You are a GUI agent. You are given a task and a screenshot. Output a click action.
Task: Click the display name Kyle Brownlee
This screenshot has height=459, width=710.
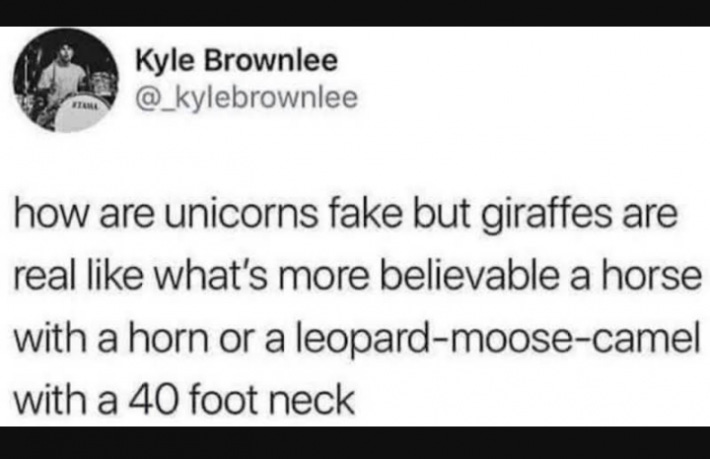tap(237, 61)
